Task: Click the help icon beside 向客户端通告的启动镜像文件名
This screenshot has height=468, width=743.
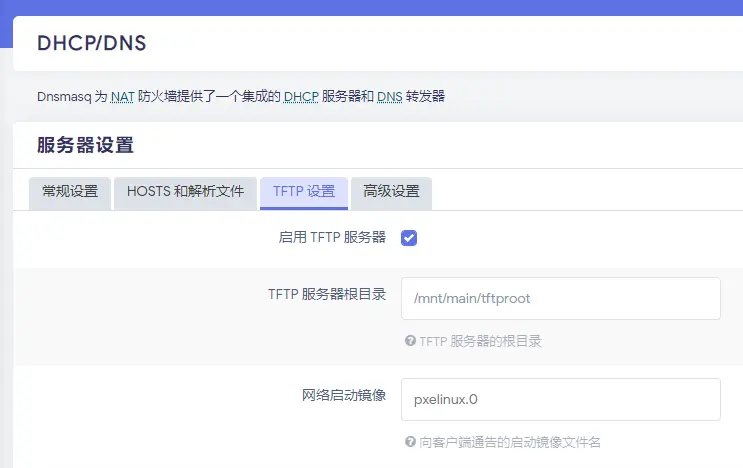Action: pyautogui.click(x=410, y=441)
